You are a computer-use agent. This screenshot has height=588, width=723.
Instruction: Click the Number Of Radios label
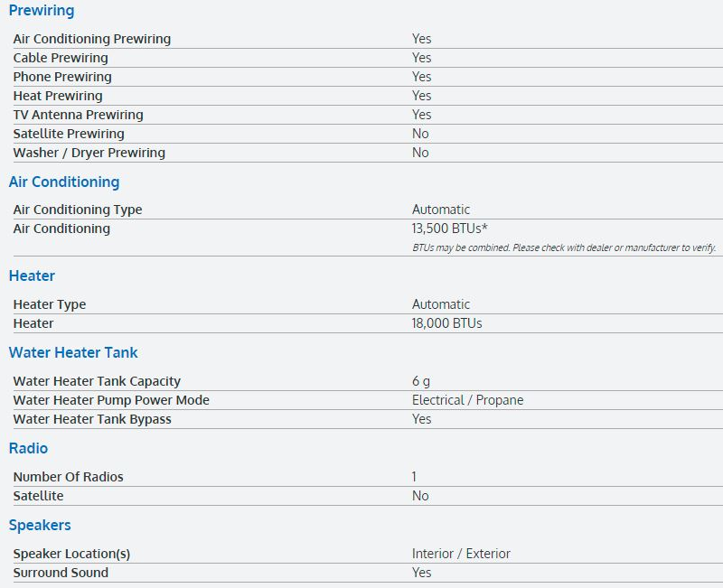coord(68,477)
